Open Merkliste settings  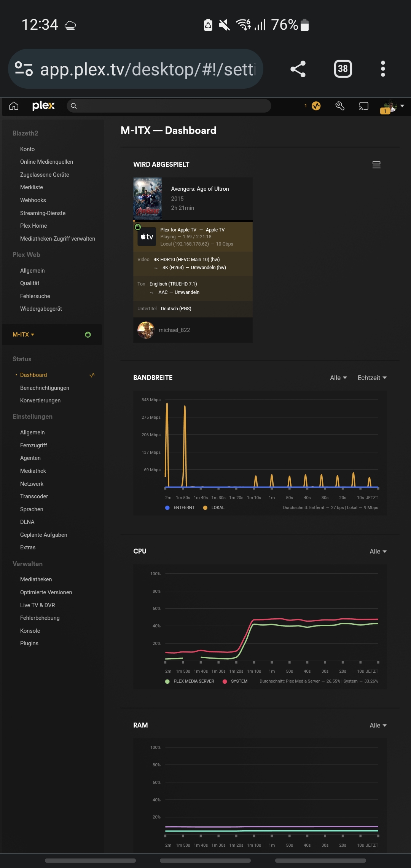(32, 187)
